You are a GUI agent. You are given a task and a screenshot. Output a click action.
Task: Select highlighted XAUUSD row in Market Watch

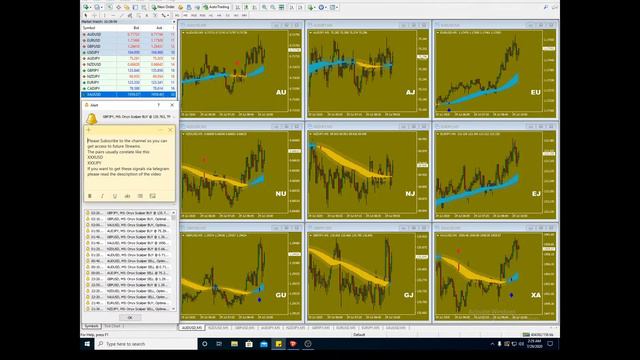129,94
